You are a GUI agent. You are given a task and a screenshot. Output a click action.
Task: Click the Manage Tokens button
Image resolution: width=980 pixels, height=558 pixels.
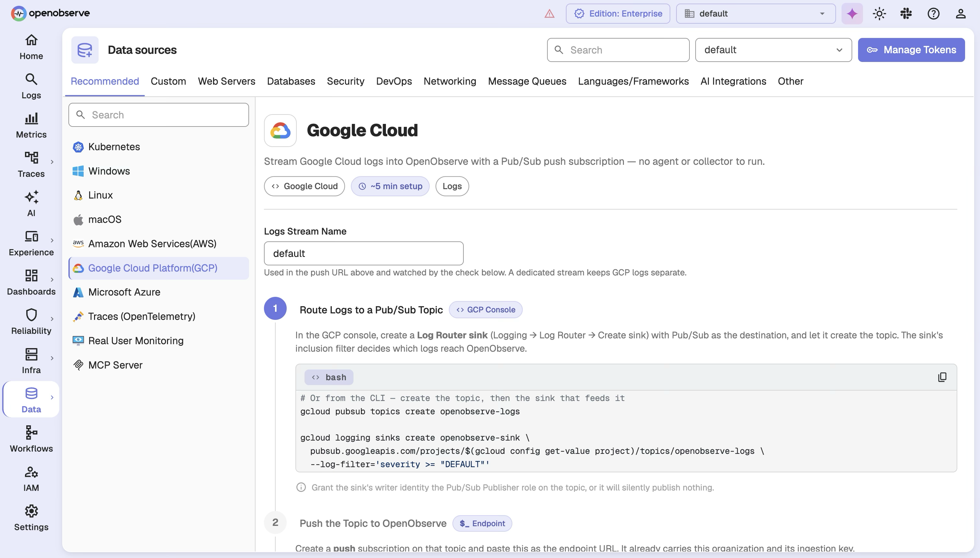(911, 50)
